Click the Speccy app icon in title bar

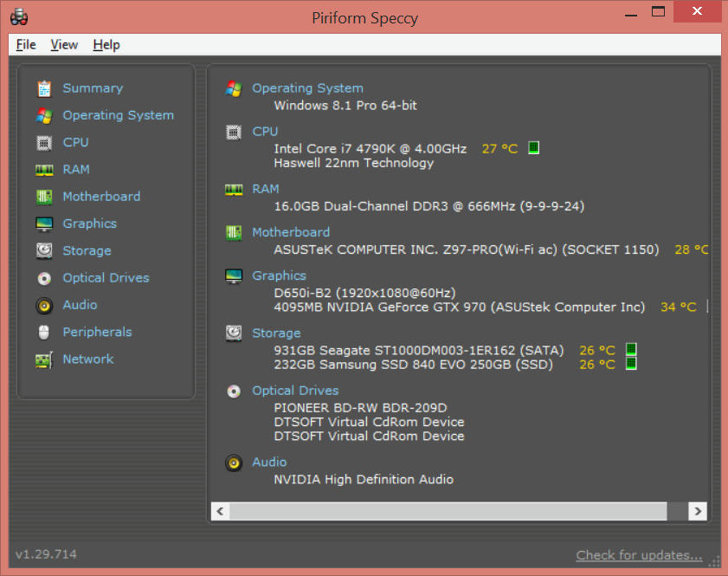(x=19, y=17)
